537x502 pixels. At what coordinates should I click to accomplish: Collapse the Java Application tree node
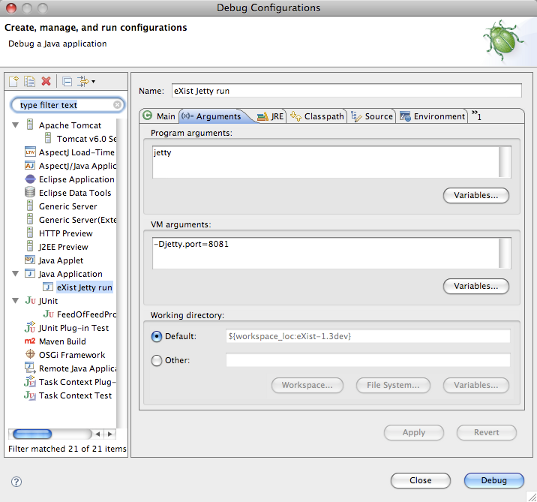click(x=15, y=274)
